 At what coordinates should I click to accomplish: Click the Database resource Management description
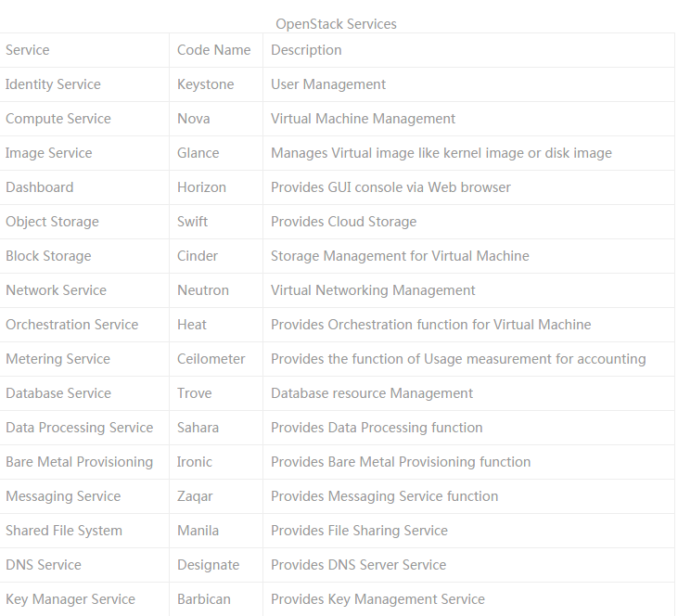tap(372, 393)
